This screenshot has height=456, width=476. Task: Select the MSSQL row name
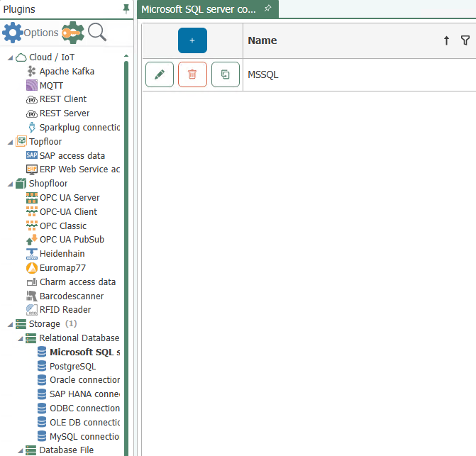click(x=263, y=74)
